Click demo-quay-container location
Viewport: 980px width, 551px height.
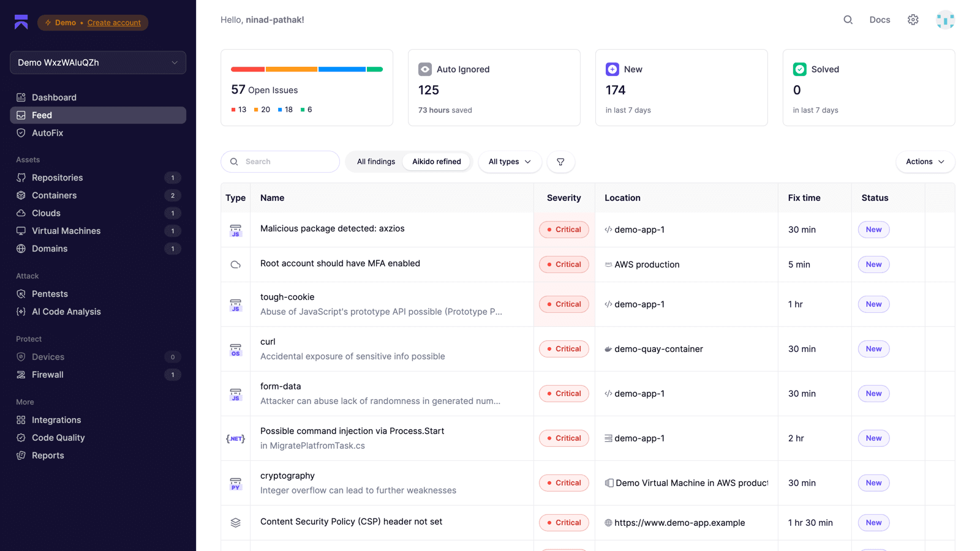coord(658,349)
